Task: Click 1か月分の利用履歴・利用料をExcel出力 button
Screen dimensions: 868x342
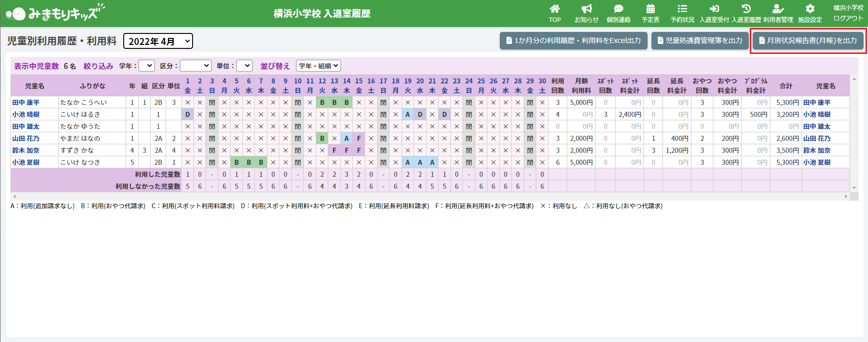Action: point(574,40)
